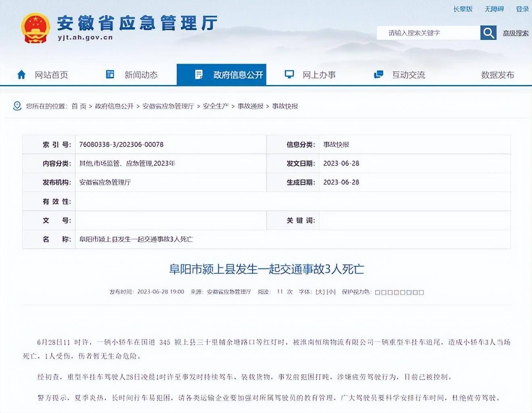Click the 索引号 label cell
The image size is (532, 413).
click(49, 144)
